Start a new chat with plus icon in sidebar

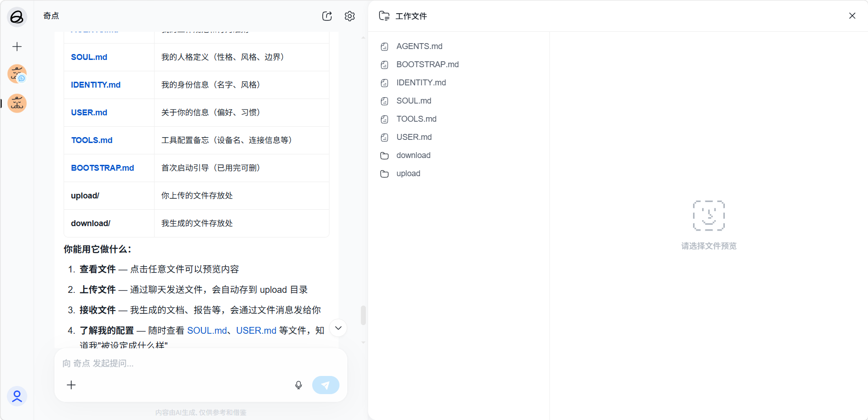tap(17, 46)
